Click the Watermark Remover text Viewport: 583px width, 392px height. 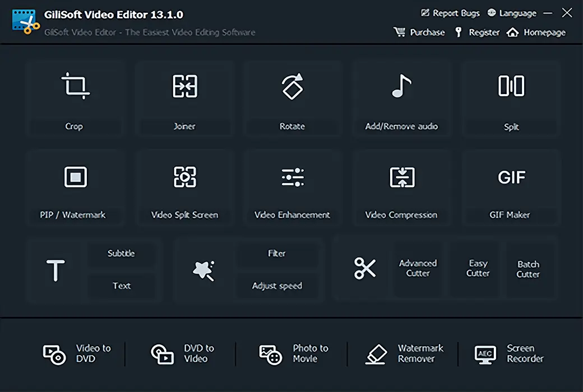point(420,353)
